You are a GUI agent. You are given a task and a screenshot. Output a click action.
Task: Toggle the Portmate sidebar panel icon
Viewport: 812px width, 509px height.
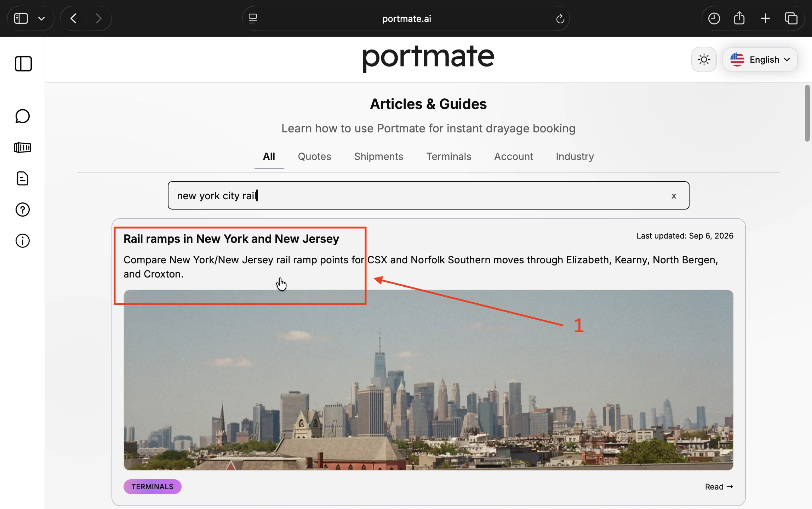pyautogui.click(x=23, y=64)
